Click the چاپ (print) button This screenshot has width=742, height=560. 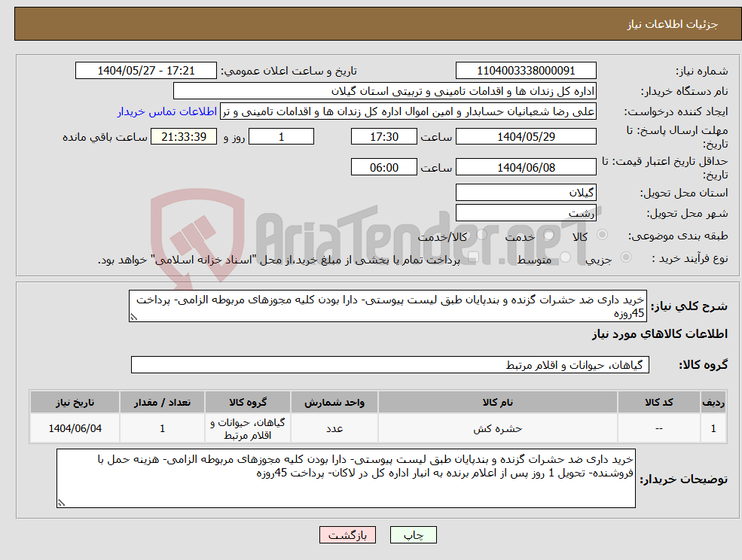click(x=413, y=535)
